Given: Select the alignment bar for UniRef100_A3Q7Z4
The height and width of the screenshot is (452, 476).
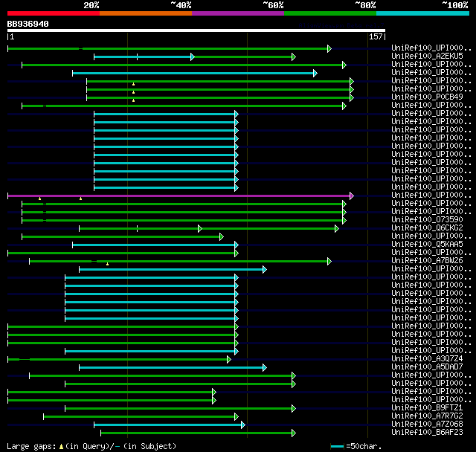Looking at the screenshot, I should (118, 360).
